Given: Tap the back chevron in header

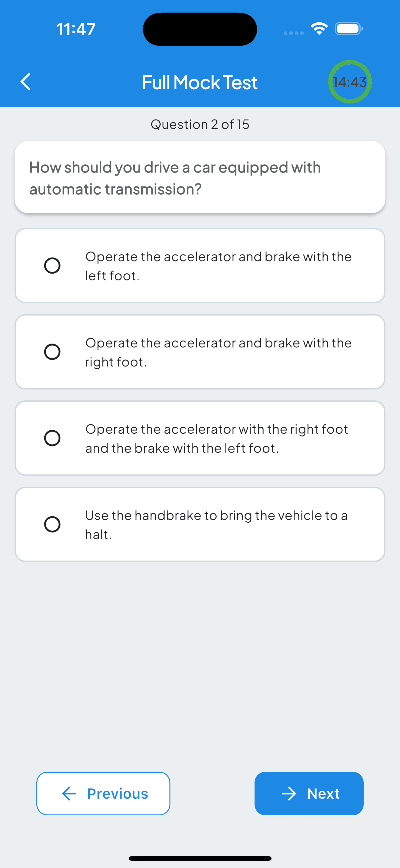Looking at the screenshot, I should [26, 82].
